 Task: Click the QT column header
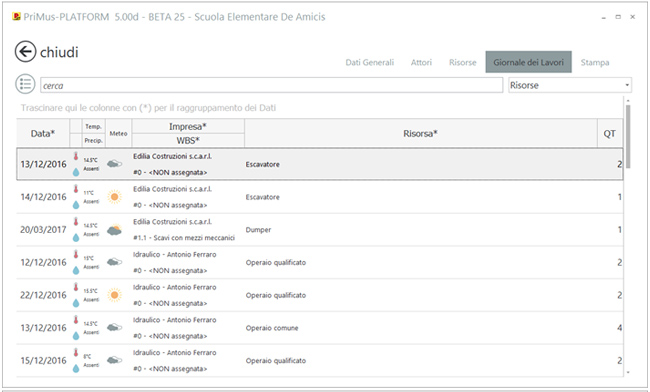pyautogui.click(x=610, y=133)
